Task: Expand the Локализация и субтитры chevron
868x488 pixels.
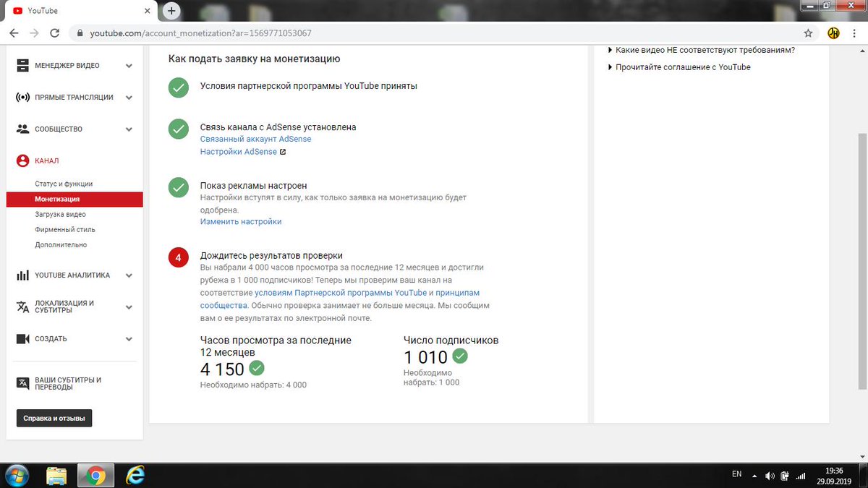Action: coord(129,307)
